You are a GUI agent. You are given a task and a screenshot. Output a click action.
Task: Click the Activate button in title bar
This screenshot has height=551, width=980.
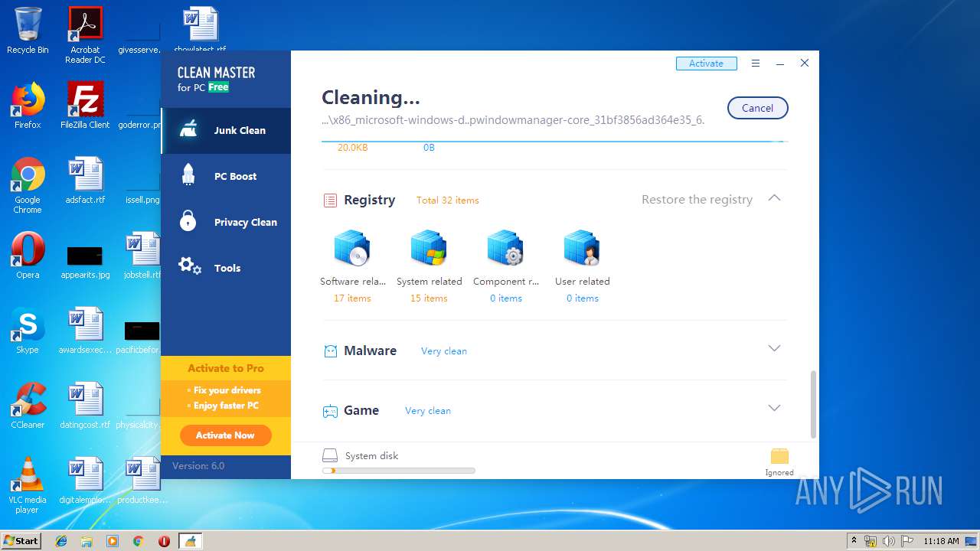(706, 64)
